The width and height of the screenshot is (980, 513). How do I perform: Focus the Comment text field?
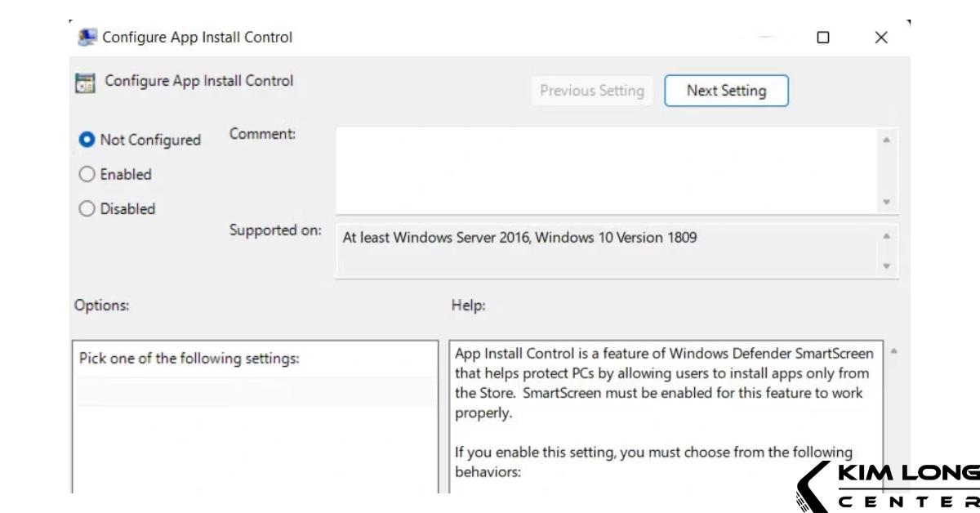click(x=604, y=170)
